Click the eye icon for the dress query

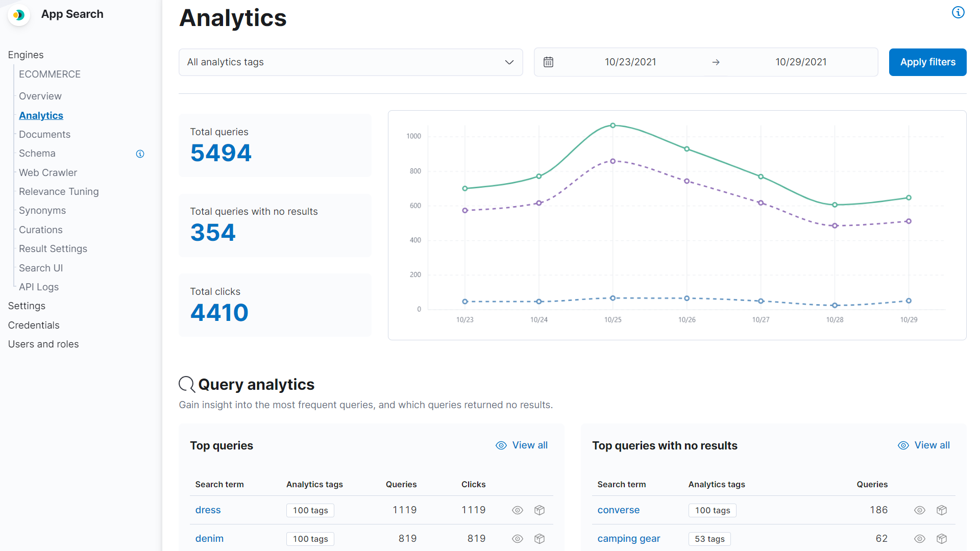pos(518,510)
